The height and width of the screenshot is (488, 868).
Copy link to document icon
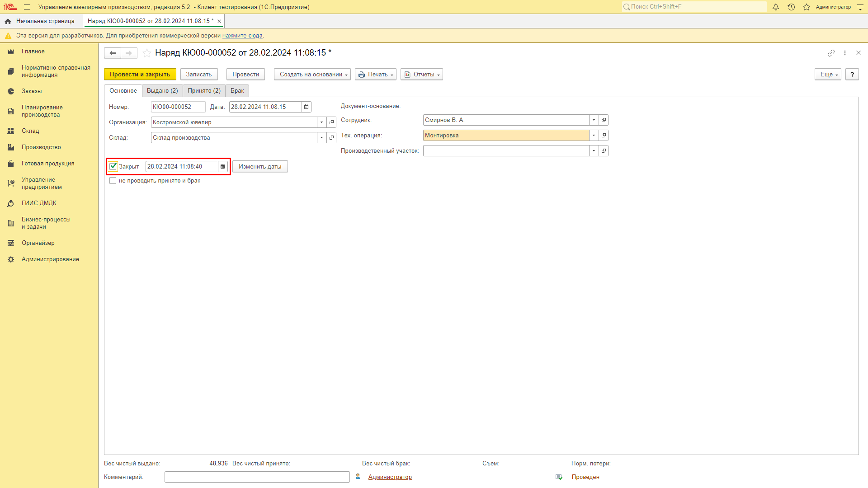[831, 53]
